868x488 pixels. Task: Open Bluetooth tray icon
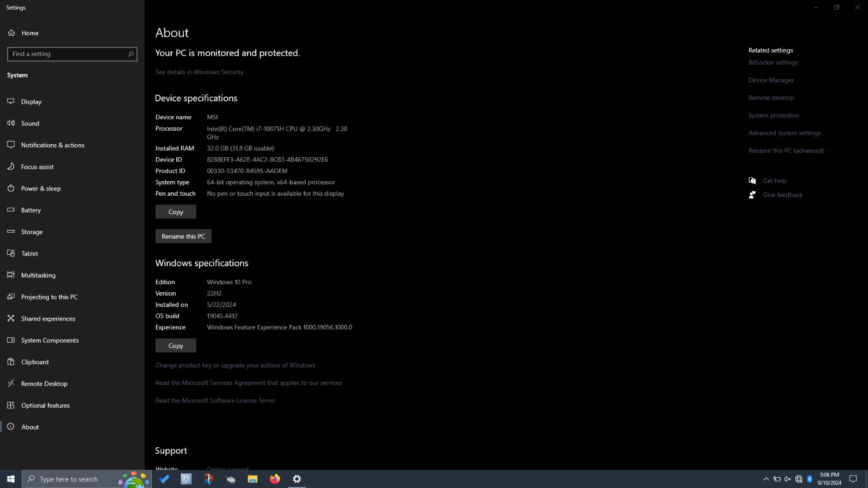pos(809,479)
